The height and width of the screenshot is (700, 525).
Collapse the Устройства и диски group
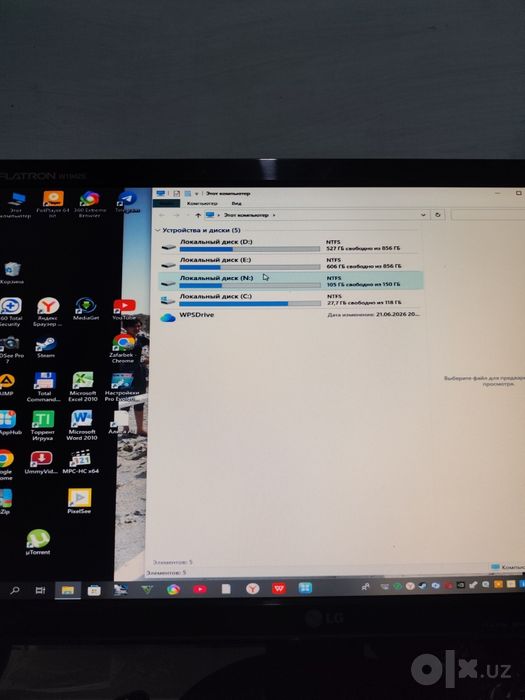(x=158, y=230)
